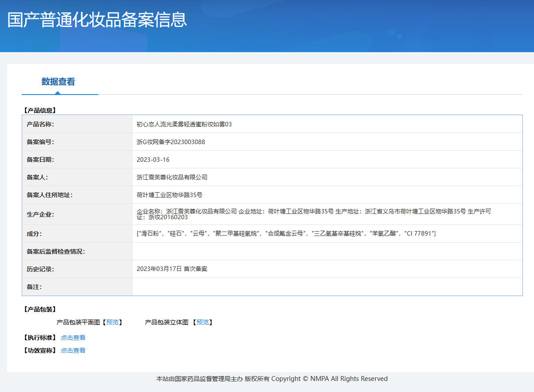Open 点击查看 next to 功效宣称
The image size is (534, 392).
(x=73, y=350)
